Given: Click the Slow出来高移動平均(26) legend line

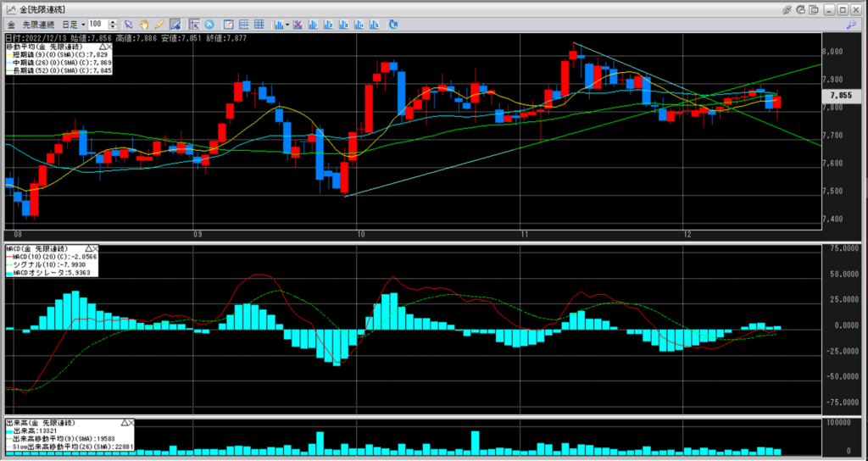Looking at the screenshot, I should click(70, 446).
